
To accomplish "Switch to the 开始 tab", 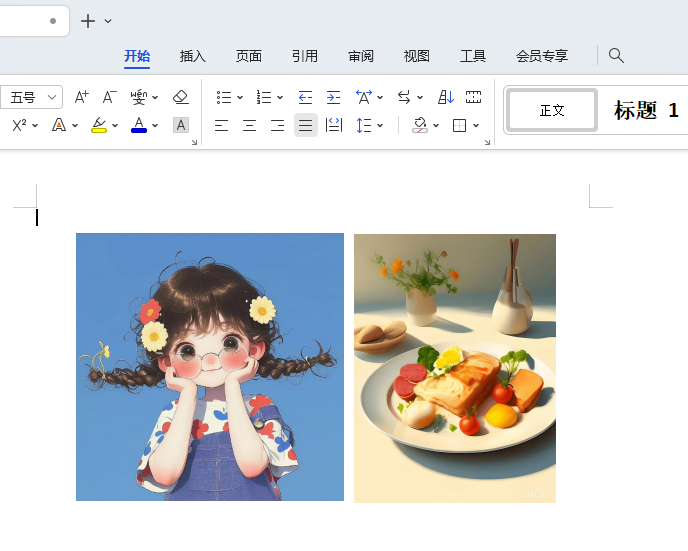I will [x=137, y=56].
